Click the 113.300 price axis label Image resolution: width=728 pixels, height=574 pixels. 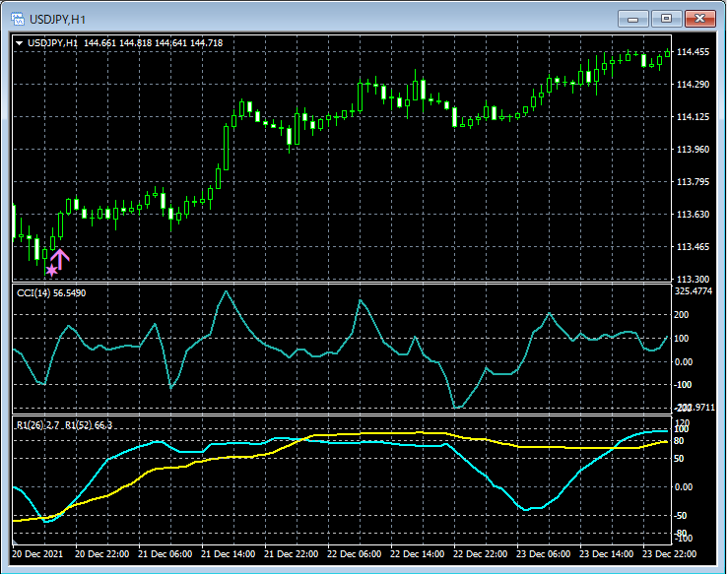point(695,279)
